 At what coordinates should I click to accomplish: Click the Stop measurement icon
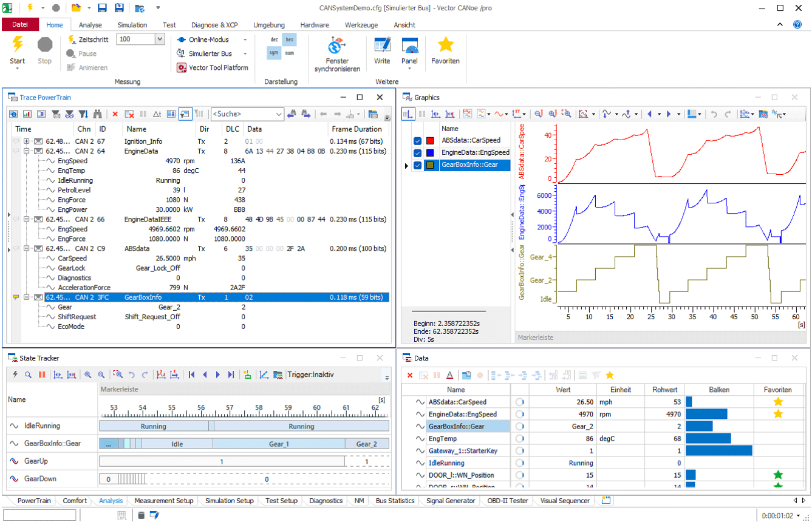(x=45, y=44)
